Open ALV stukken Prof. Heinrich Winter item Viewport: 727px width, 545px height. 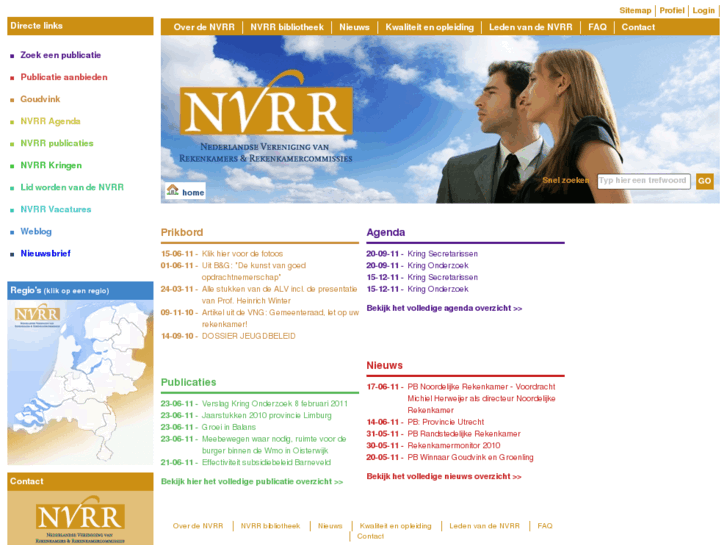(x=279, y=295)
